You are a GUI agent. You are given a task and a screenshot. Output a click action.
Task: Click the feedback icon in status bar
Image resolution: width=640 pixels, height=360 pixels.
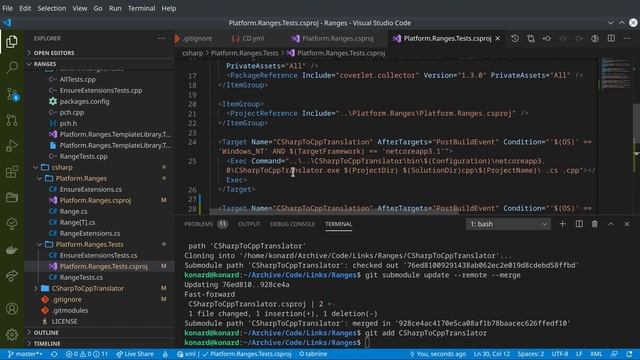[614, 354]
